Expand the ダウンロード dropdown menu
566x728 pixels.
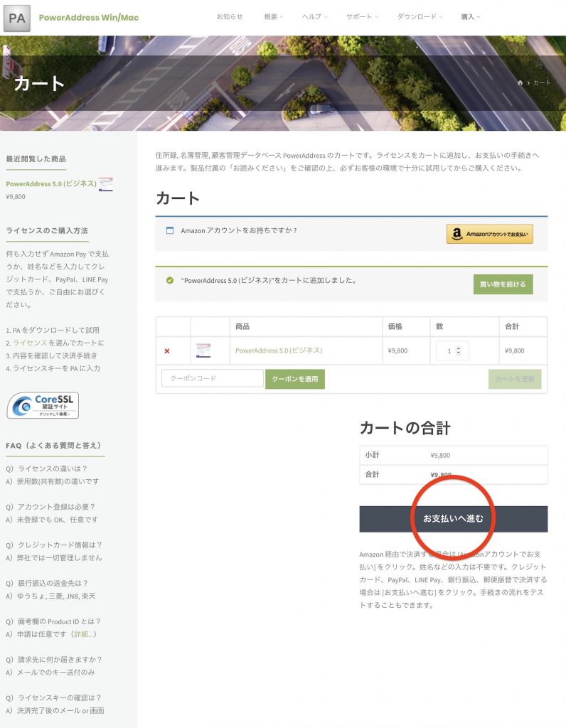pyautogui.click(x=420, y=17)
